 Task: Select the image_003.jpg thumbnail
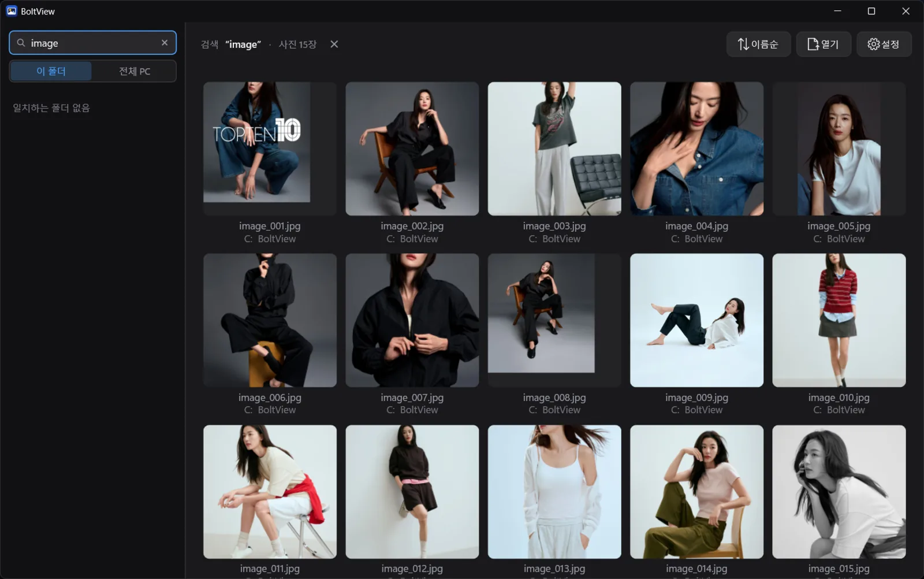click(x=554, y=149)
